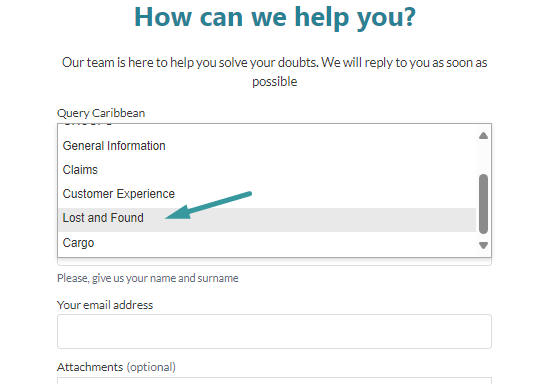Click the (optional) text next to Attachments
The image size is (554, 384).
click(x=151, y=367)
